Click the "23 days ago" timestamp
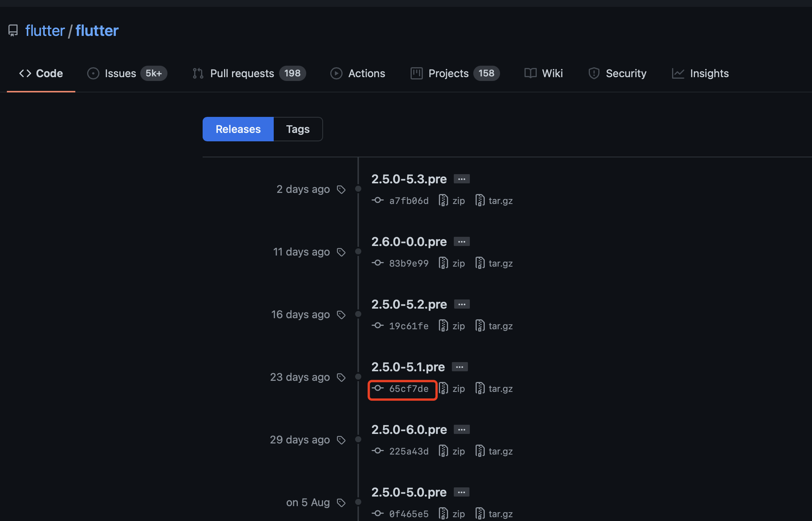The width and height of the screenshot is (812, 521). click(300, 377)
